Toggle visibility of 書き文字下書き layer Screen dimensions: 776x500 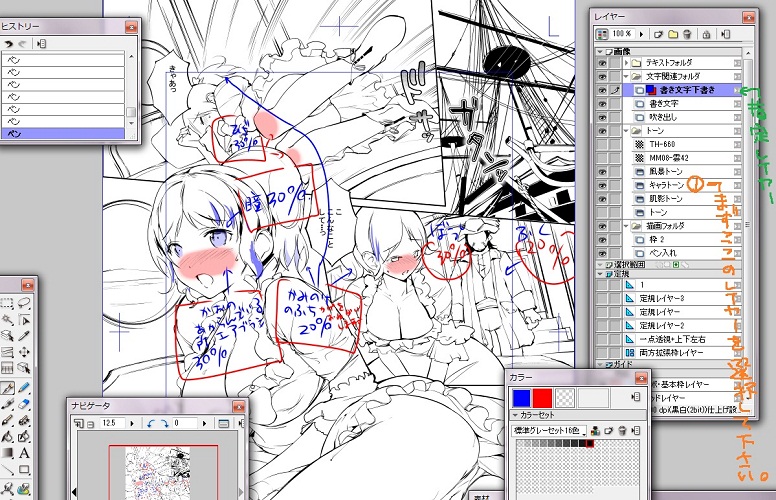coord(602,90)
